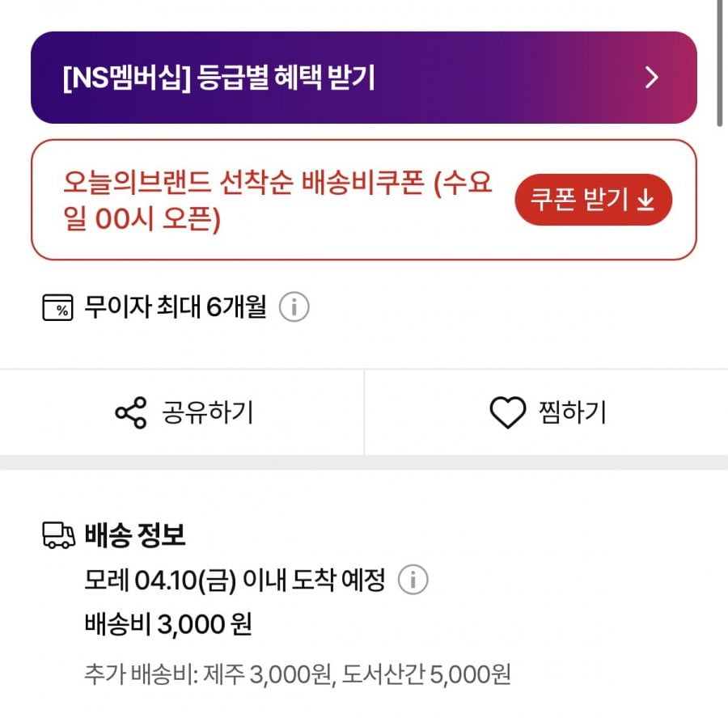Select the 무이자 최대 6개월 text
The height and width of the screenshot is (718, 728).
(x=175, y=308)
